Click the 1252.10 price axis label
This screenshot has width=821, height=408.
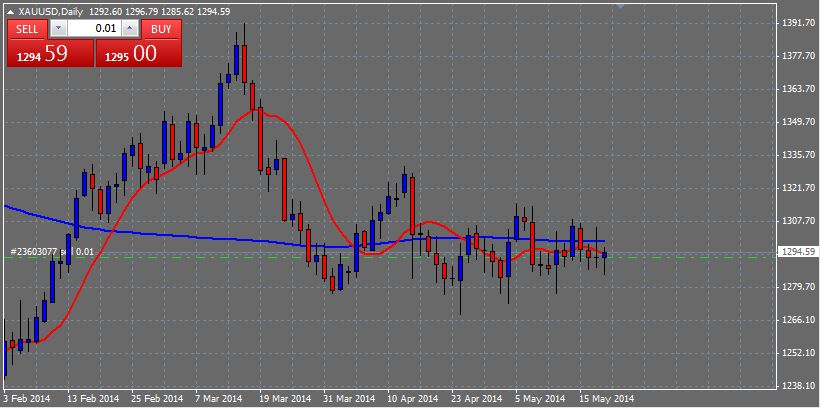point(798,352)
